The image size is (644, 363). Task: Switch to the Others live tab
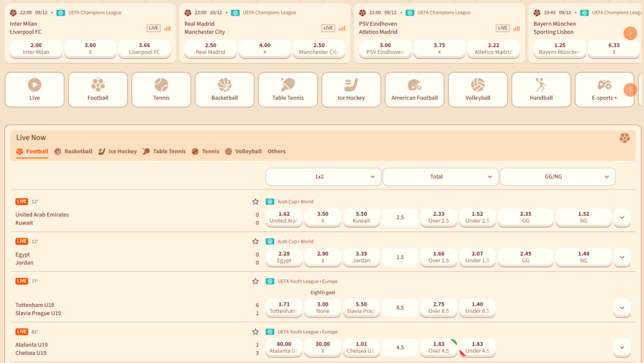coord(277,152)
